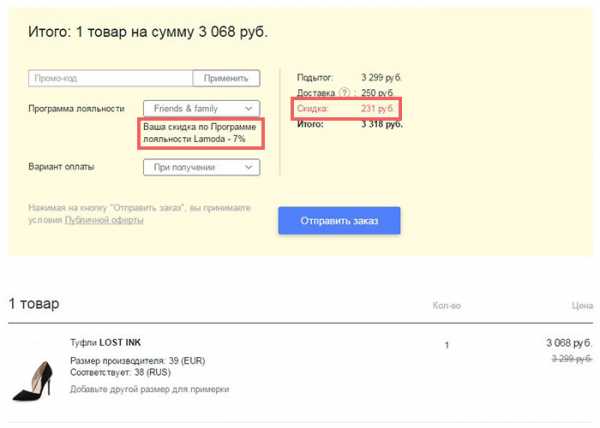
Task: Click the crossed-out 3 299 руб. price
Action: click(x=566, y=357)
